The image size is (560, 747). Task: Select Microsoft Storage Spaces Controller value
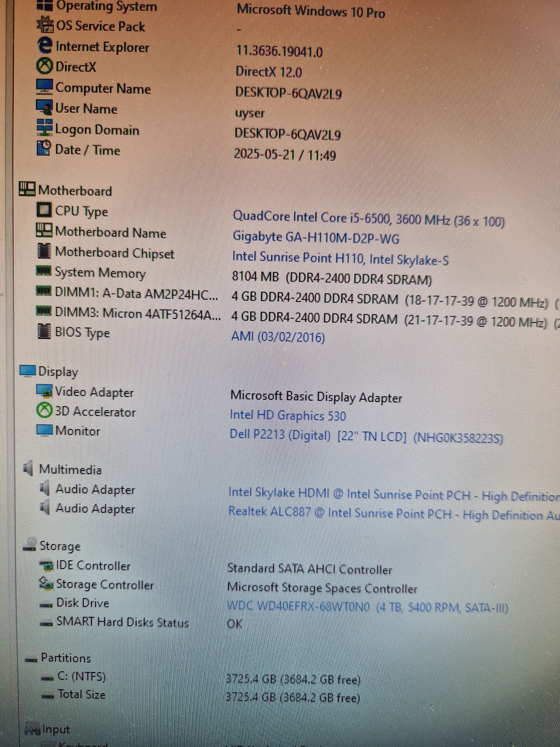click(322, 588)
